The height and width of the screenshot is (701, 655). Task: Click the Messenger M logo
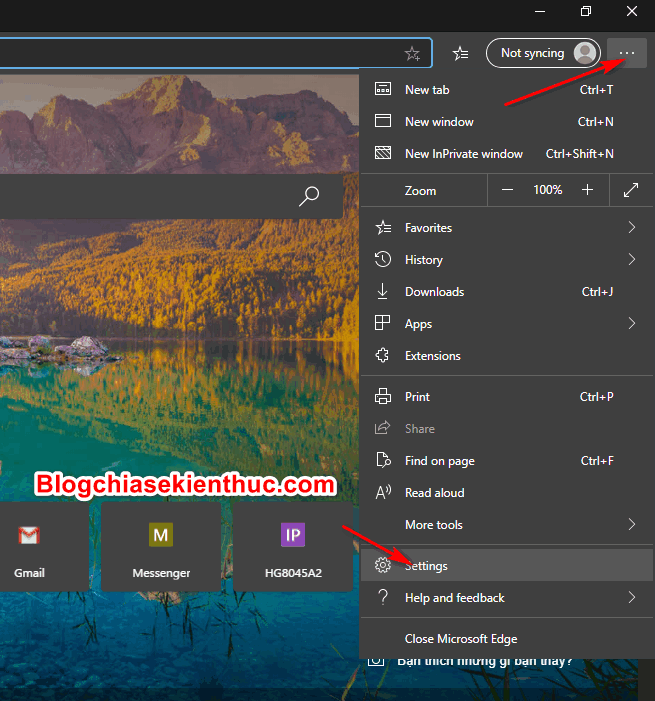(161, 535)
